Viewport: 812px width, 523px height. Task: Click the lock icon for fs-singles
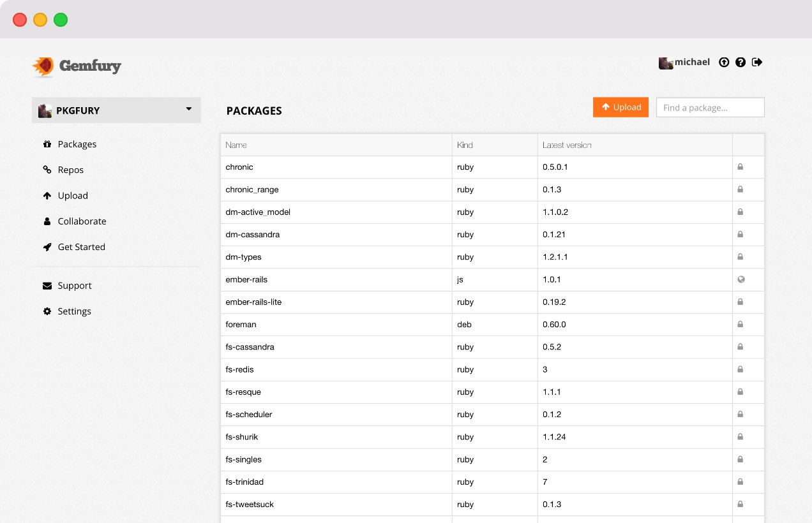741,459
